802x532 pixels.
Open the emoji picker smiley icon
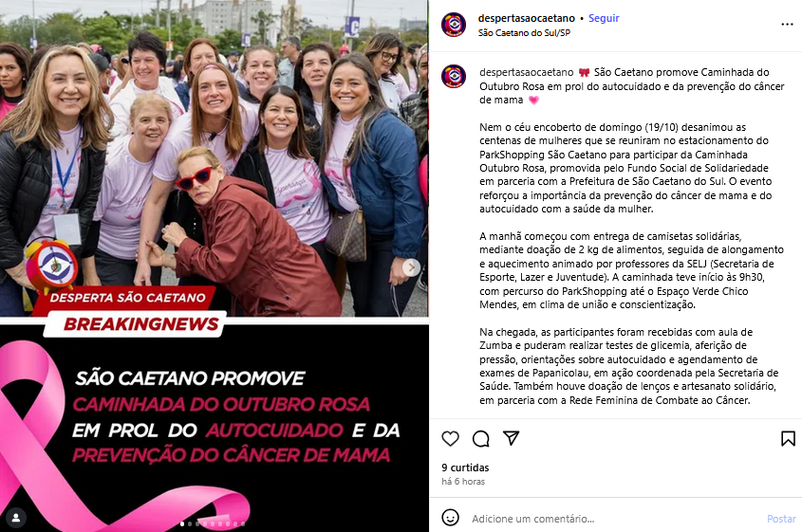point(450,518)
